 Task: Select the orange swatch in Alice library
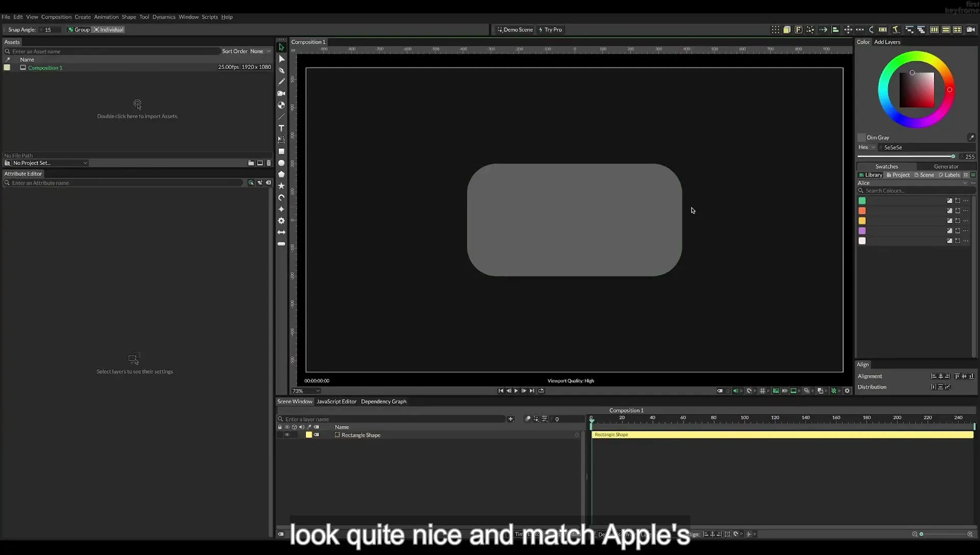pyautogui.click(x=862, y=211)
